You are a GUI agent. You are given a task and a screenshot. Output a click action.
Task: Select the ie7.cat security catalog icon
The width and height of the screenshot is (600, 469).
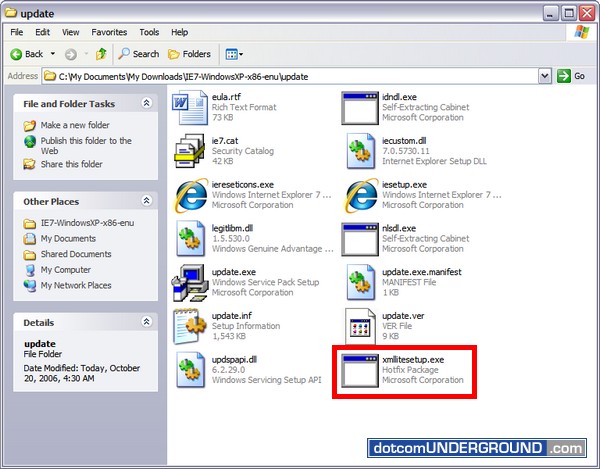(189, 151)
